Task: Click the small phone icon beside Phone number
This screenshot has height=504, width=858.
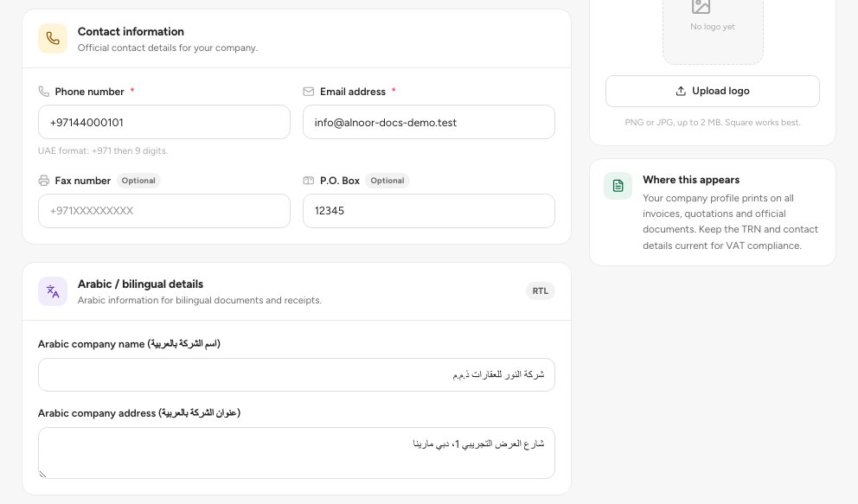Action: [x=44, y=92]
